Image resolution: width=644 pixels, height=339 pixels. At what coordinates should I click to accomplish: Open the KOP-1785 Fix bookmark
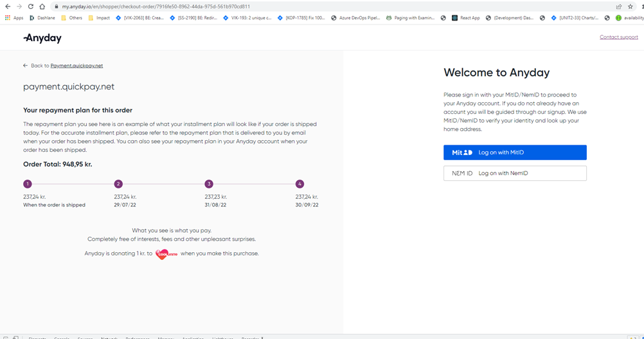[301, 18]
